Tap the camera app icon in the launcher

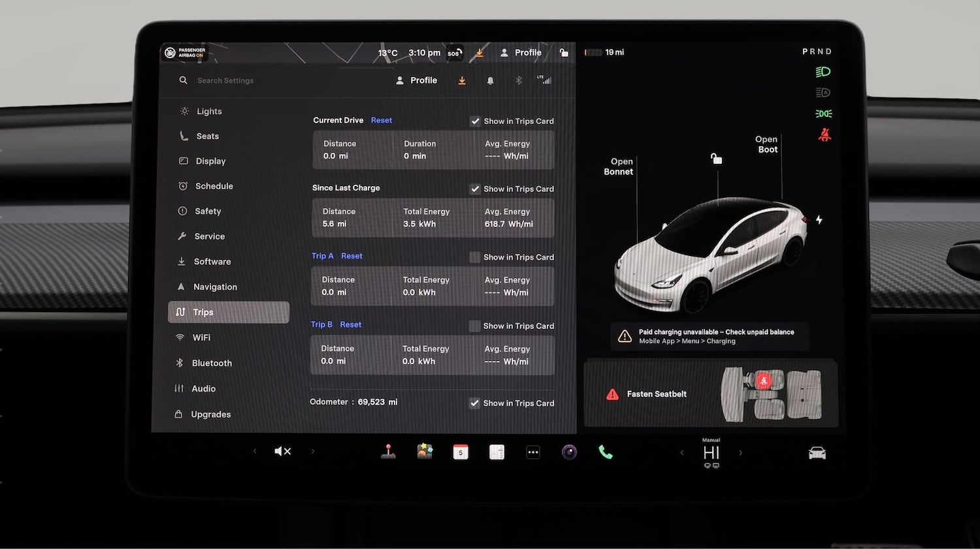pyautogui.click(x=568, y=451)
